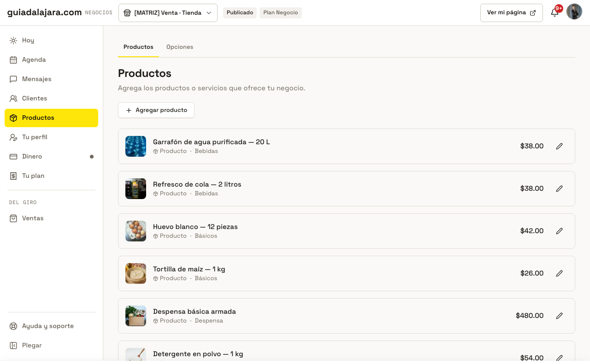Open the user avatar menu
590x364 pixels.
click(574, 12)
